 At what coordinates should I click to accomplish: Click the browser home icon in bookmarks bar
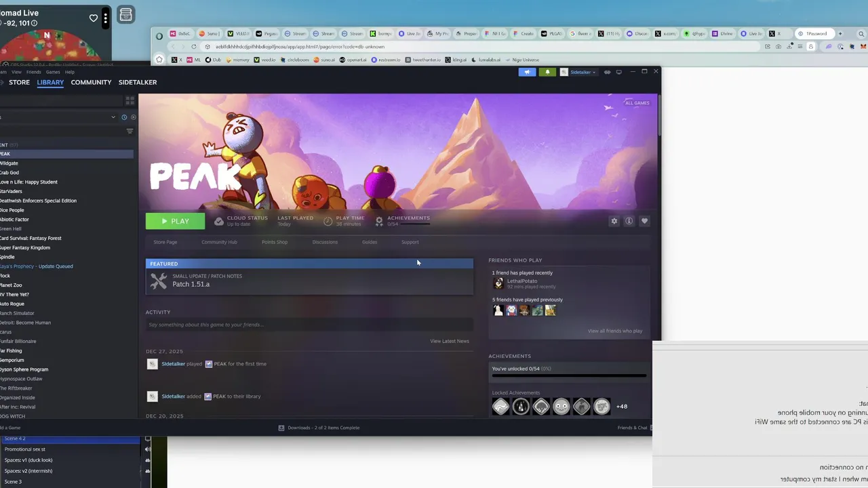pos(159,60)
